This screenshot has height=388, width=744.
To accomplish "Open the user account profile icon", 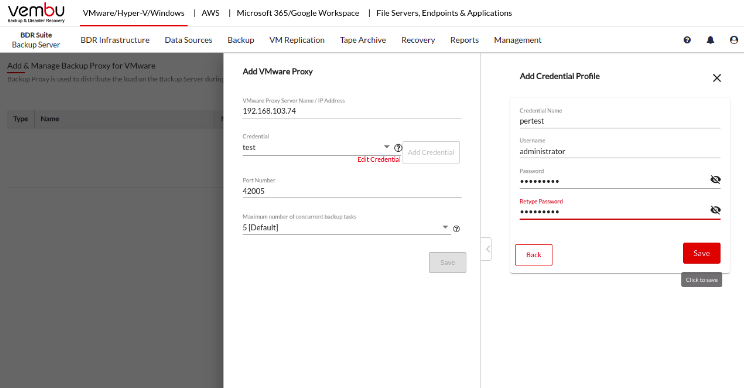I will point(734,40).
